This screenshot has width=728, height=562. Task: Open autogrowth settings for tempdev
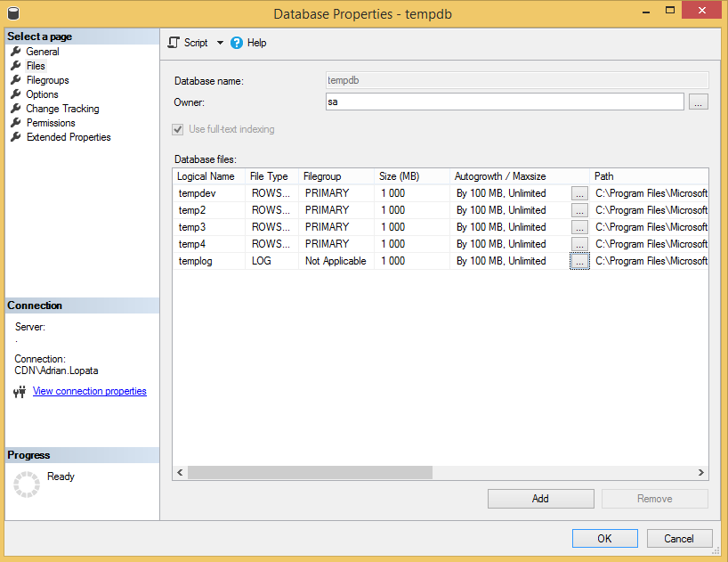[x=579, y=193]
